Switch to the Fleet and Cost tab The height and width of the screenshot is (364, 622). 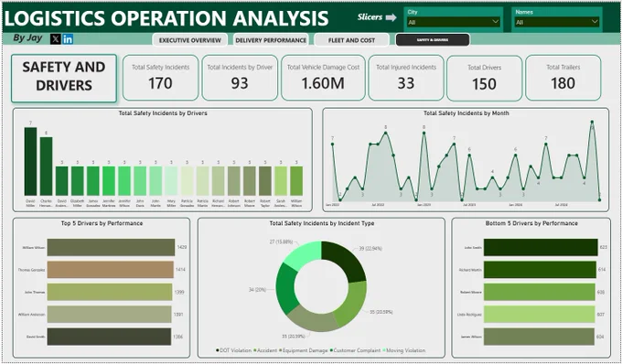click(351, 40)
